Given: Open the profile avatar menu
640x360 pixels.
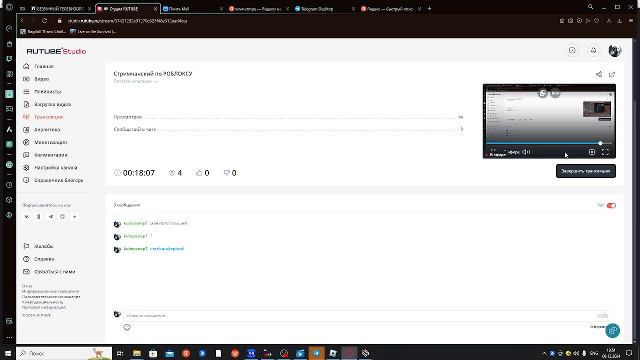Looking at the screenshot, I should click(615, 50).
